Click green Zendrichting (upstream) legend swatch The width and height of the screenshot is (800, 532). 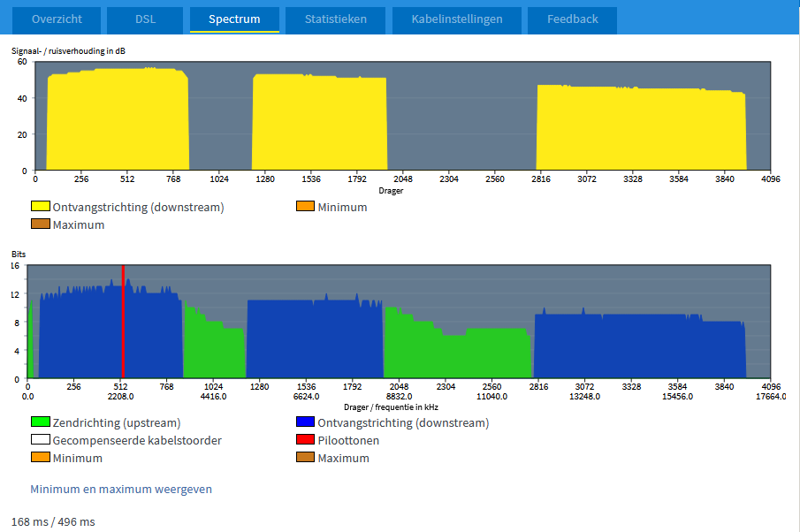pyautogui.click(x=41, y=422)
